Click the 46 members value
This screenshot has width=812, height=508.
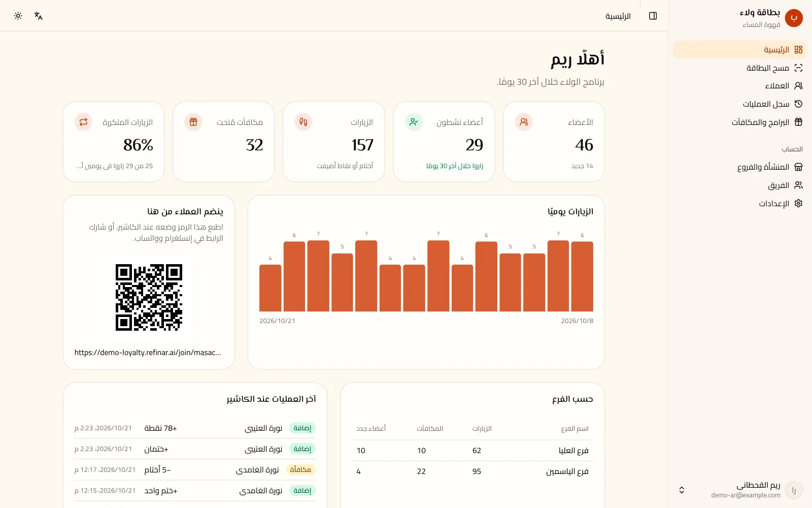pos(584,145)
